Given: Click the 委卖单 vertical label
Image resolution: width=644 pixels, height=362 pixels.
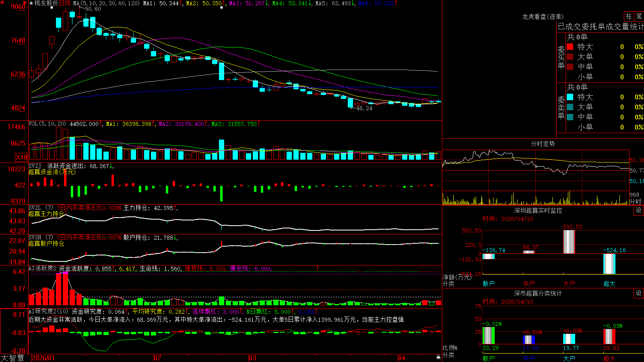Looking at the screenshot, I should (561, 107).
